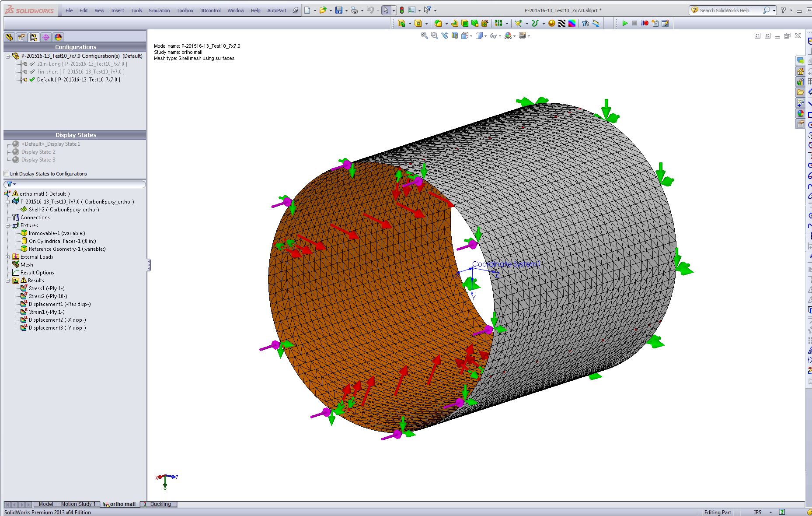Screen dimensions: 812x516
Task: Click the Save floppy disk icon
Action: pos(338,10)
